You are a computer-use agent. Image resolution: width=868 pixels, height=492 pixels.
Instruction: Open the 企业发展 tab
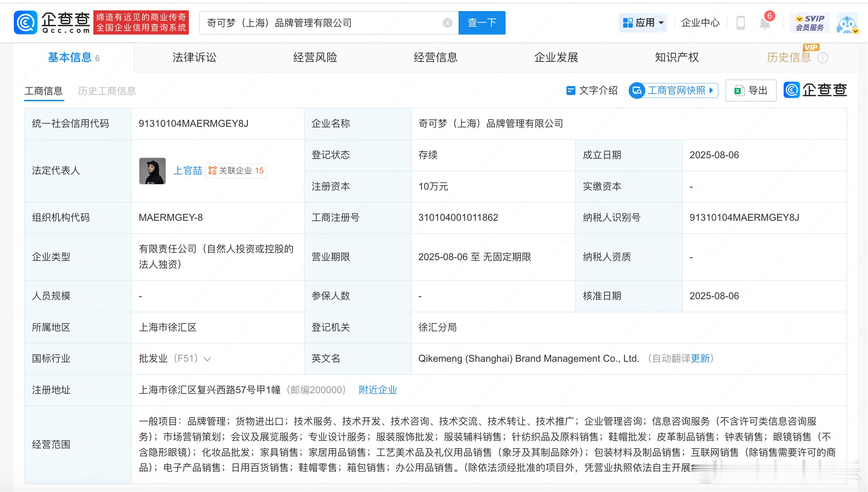[556, 57]
